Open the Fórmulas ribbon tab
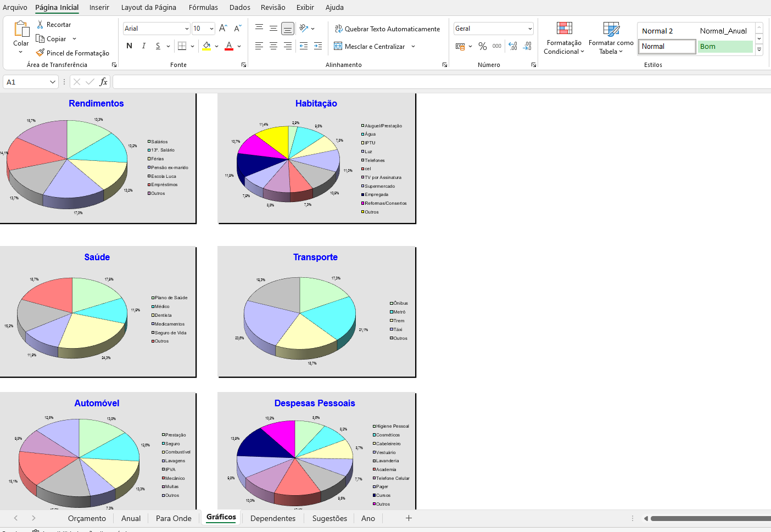 203,8
